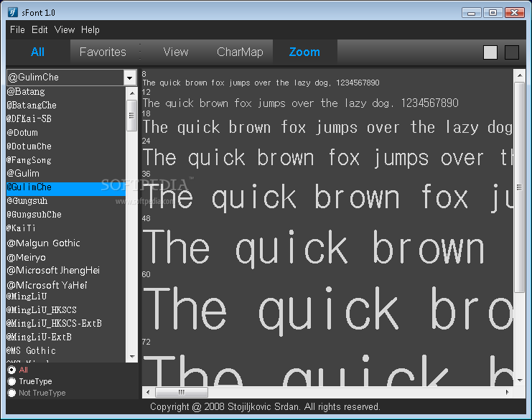
Task: Open the File menu
Action: pos(17,30)
